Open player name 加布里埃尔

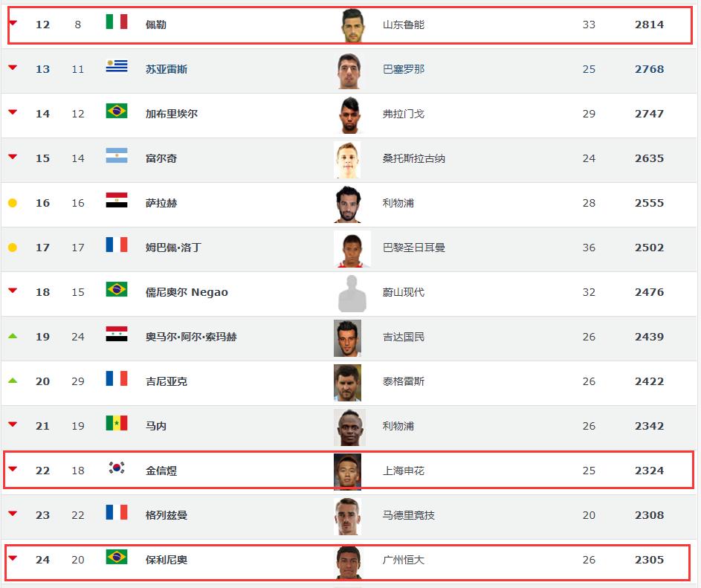172,114
